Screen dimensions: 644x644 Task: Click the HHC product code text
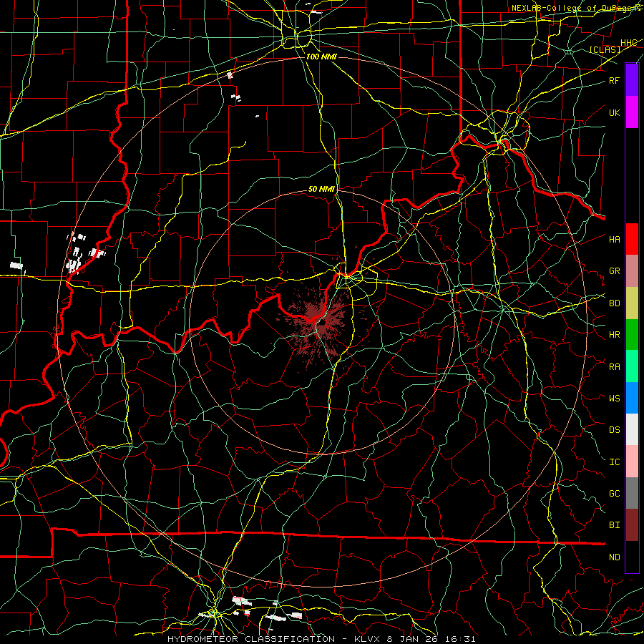(629, 43)
